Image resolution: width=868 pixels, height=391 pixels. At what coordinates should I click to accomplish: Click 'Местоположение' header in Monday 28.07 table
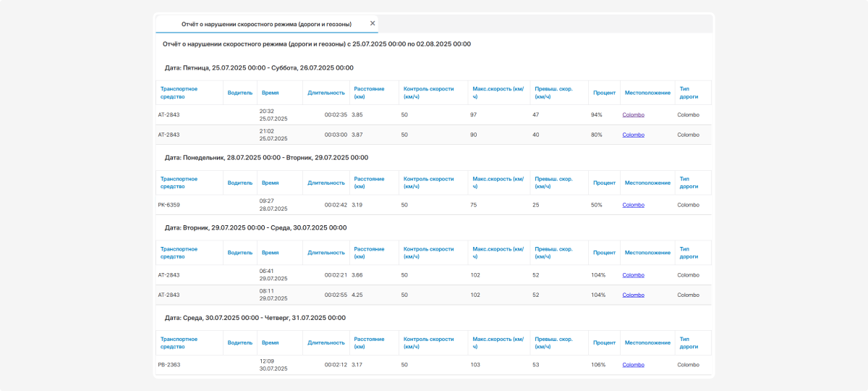pos(647,182)
